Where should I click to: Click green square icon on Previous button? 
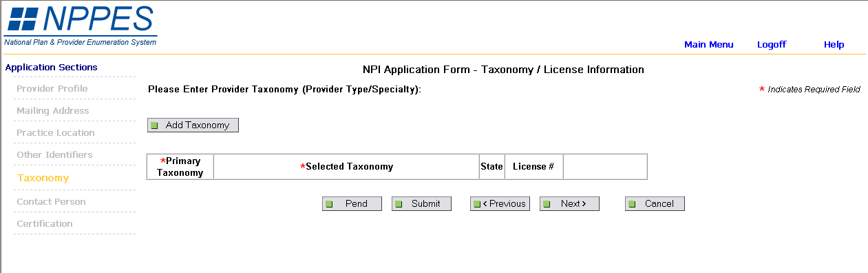477,204
